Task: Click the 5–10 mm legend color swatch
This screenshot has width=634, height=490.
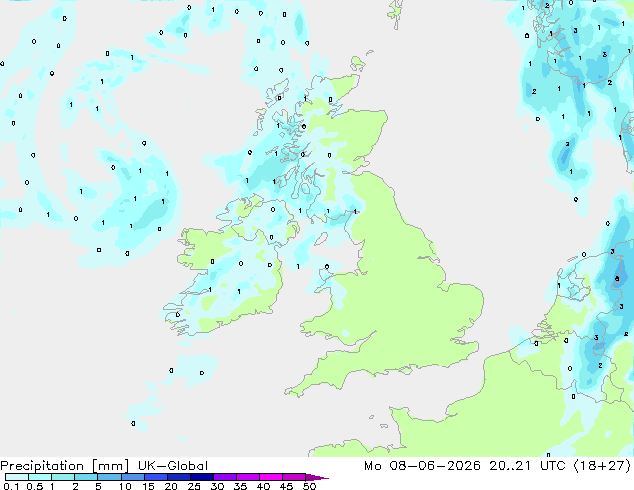Action: [x=109, y=477]
